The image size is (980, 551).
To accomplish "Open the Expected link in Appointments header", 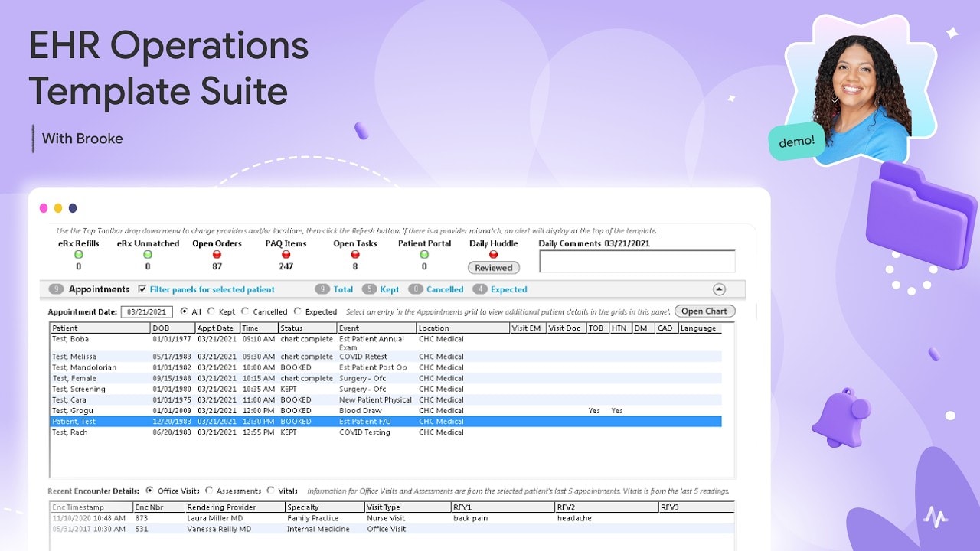I will click(x=509, y=289).
